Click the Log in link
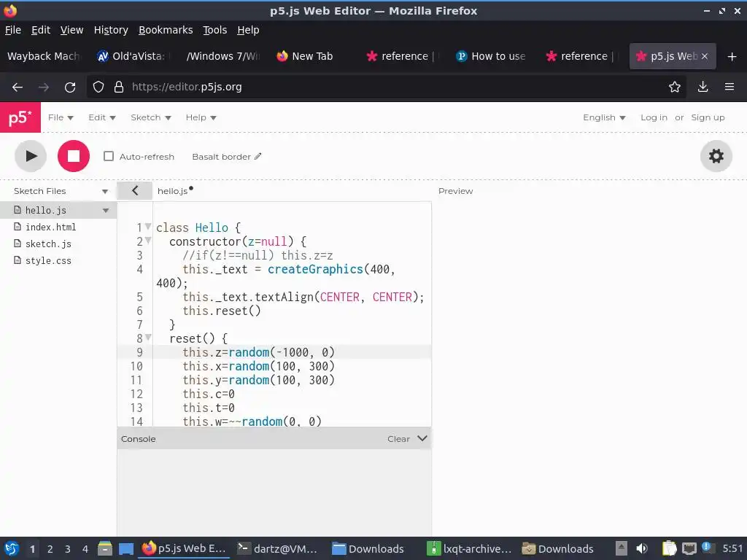 (x=654, y=117)
